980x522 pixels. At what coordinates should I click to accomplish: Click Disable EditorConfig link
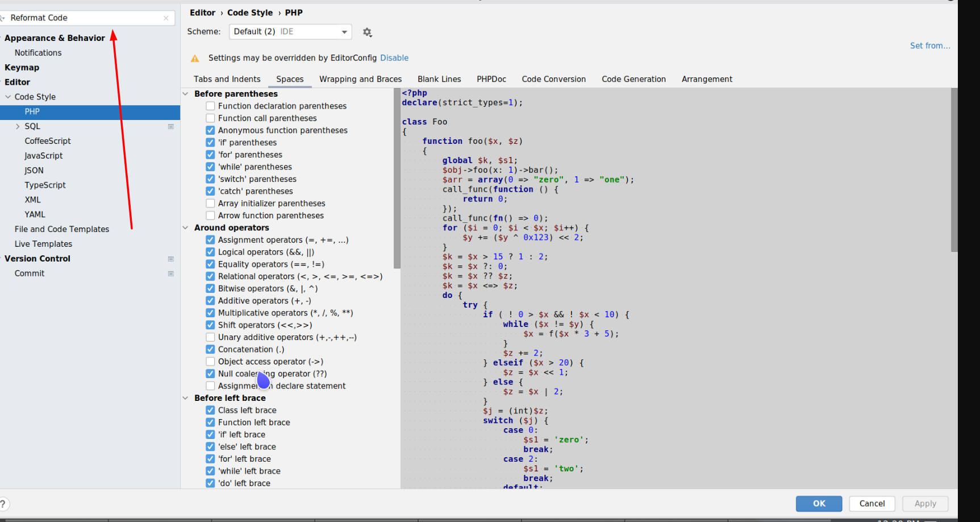click(394, 58)
